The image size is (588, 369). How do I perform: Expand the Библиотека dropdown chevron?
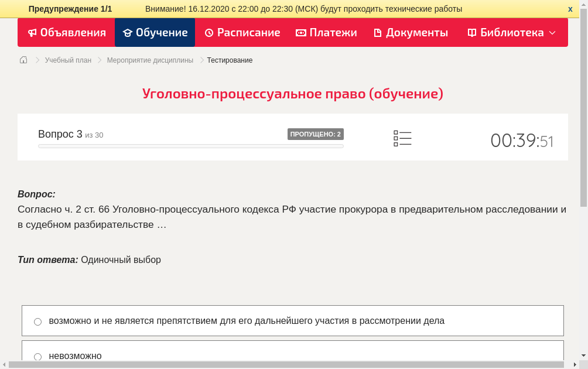pos(552,33)
